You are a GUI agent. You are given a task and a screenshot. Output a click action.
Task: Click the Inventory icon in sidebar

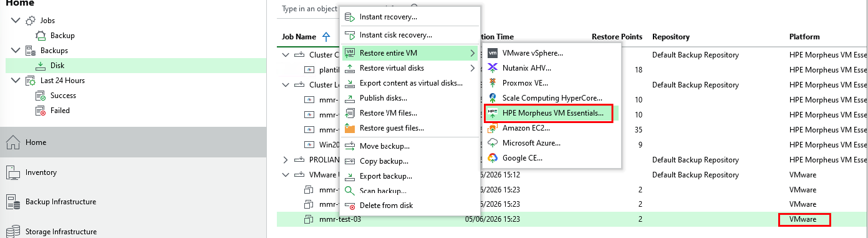coord(13,172)
